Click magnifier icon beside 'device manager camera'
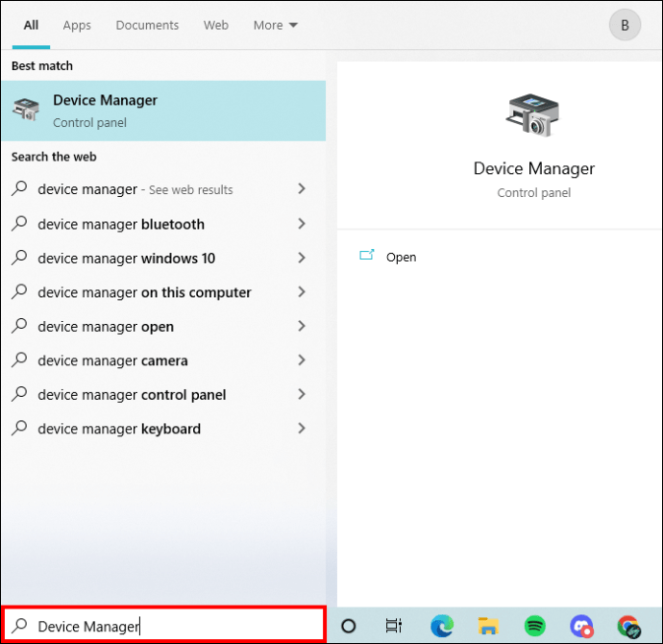This screenshot has width=663, height=644. [x=19, y=359]
